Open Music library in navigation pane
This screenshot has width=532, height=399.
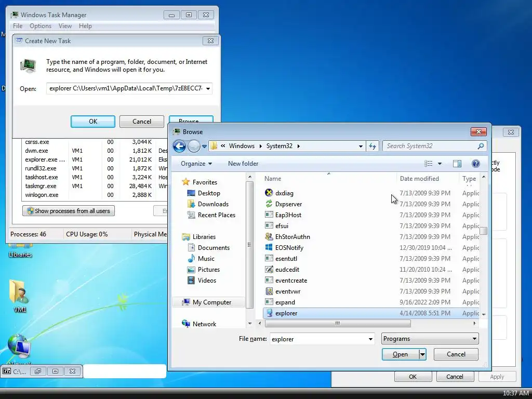coord(206,259)
